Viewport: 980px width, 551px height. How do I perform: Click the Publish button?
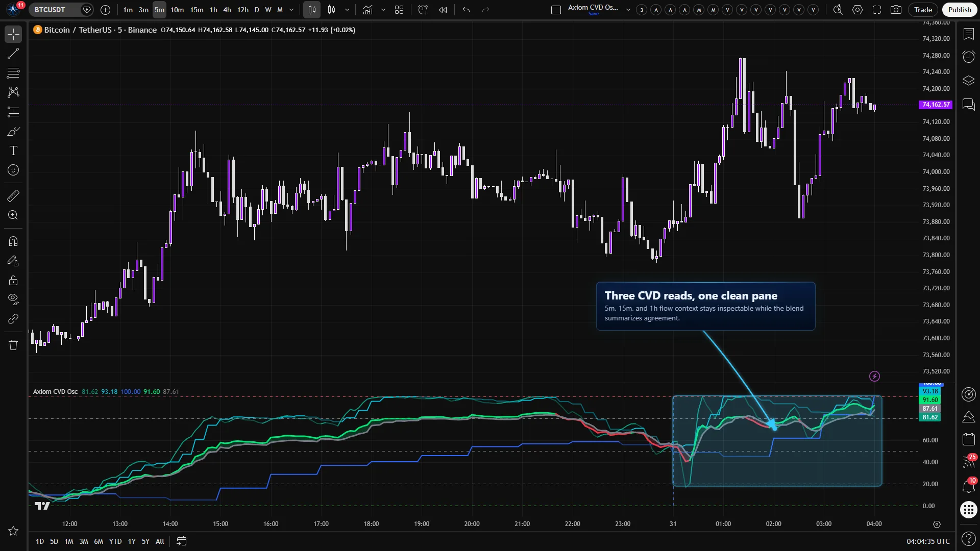tap(960, 10)
